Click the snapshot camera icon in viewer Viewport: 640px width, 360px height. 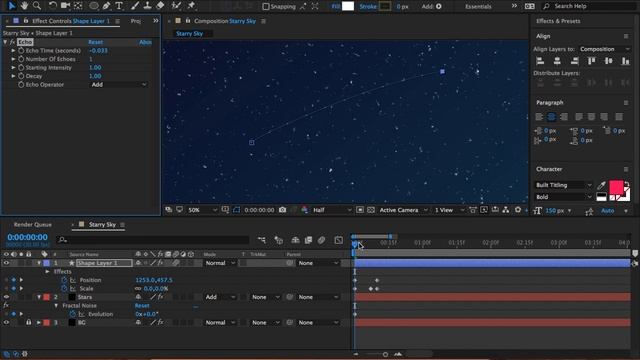(282, 210)
